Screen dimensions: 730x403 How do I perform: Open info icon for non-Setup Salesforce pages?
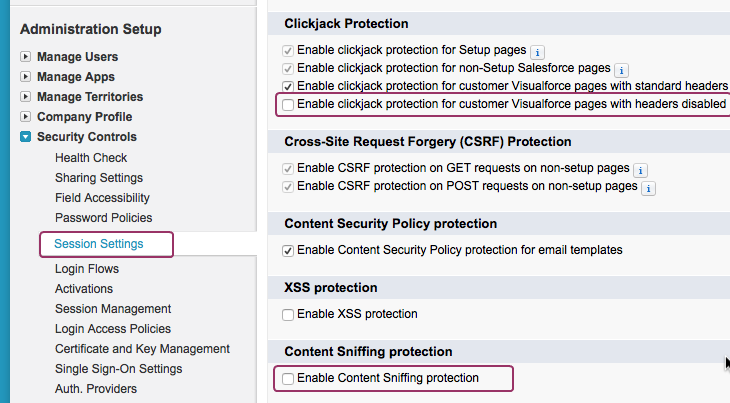coord(622,71)
